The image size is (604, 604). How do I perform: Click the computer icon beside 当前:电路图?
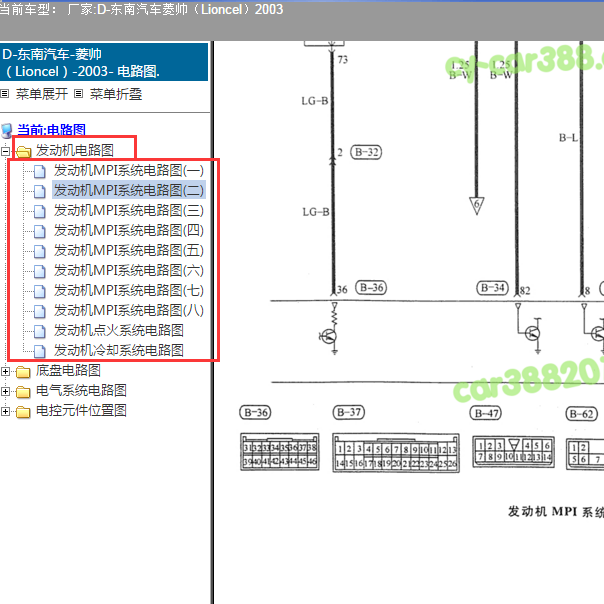point(7,131)
